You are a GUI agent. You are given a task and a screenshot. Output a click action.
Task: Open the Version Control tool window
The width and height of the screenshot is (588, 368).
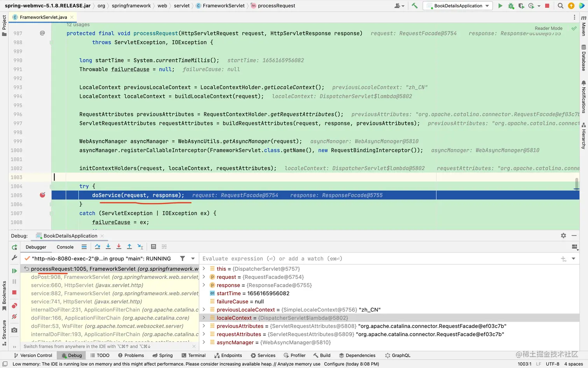(33, 355)
